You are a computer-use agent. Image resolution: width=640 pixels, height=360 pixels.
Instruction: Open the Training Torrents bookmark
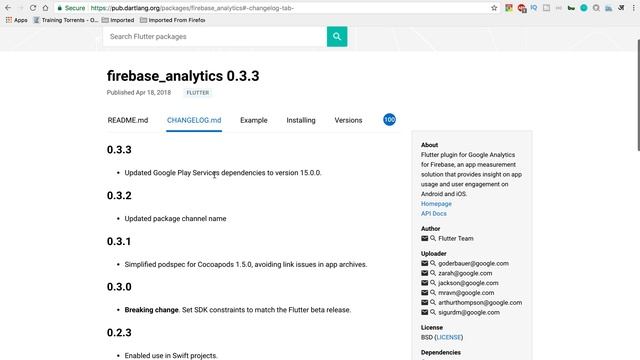point(65,20)
